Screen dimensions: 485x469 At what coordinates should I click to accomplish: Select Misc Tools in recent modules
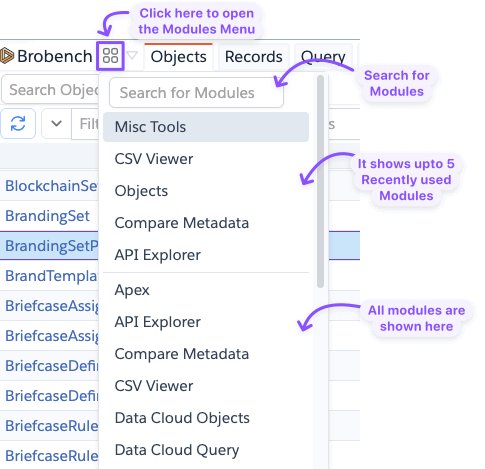[x=206, y=127]
